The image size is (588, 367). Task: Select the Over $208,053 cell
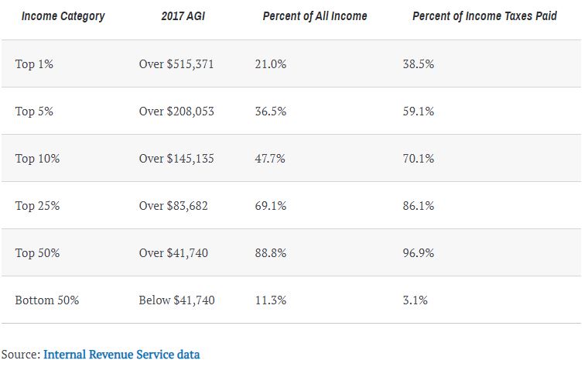click(176, 111)
